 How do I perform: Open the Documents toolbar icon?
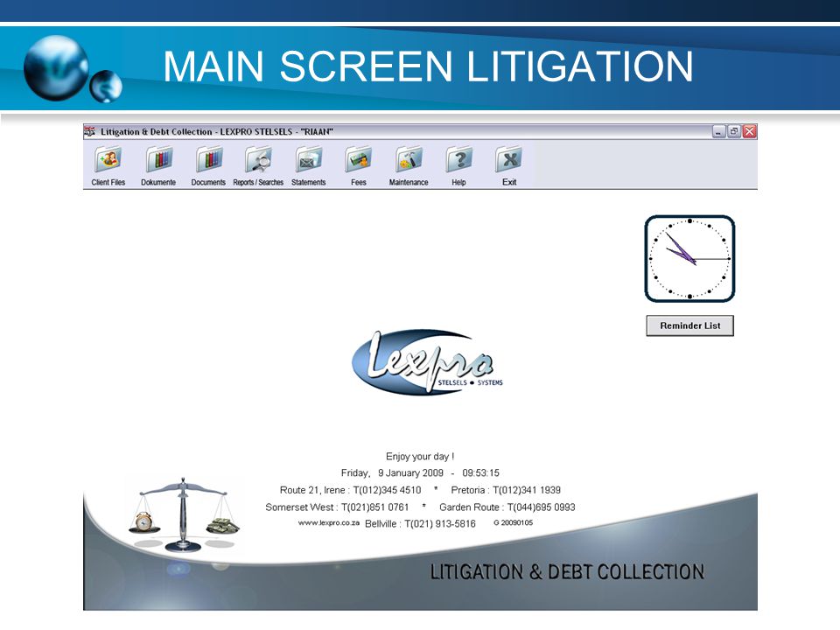[208, 159]
